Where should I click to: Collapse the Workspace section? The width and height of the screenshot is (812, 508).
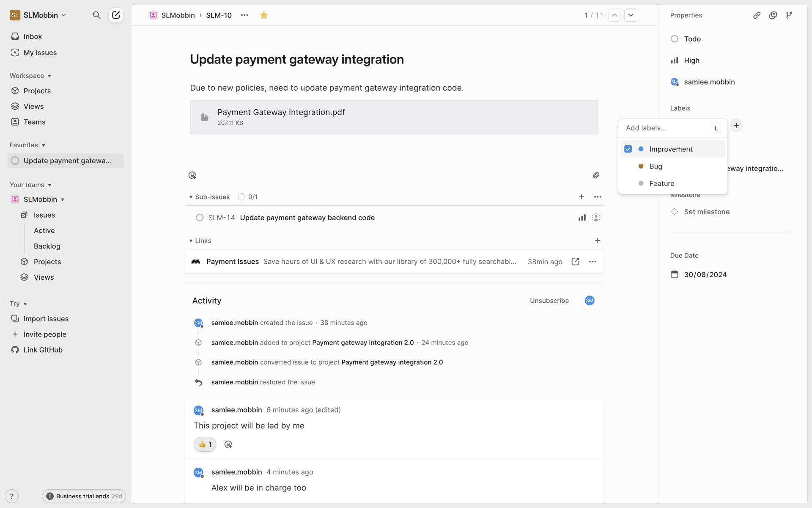pyautogui.click(x=30, y=76)
